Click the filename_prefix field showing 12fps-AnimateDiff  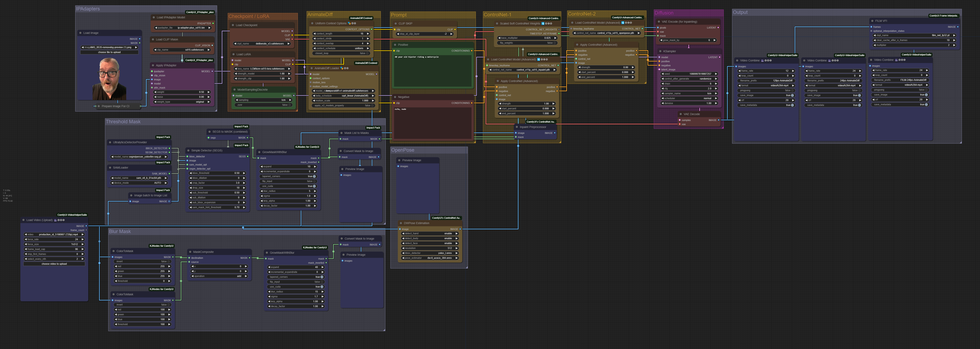(x=766, y=81)
